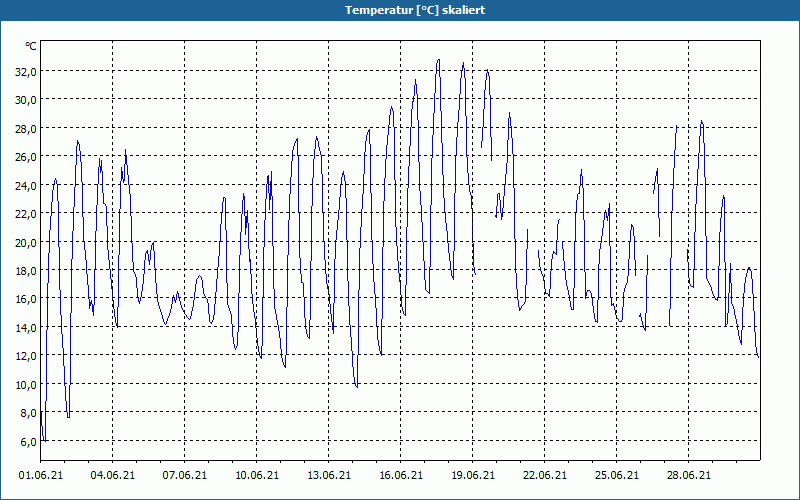This screenshot has width=800, height=500.
Task: Click the 16,0 axis value
Action: point(26,299)
